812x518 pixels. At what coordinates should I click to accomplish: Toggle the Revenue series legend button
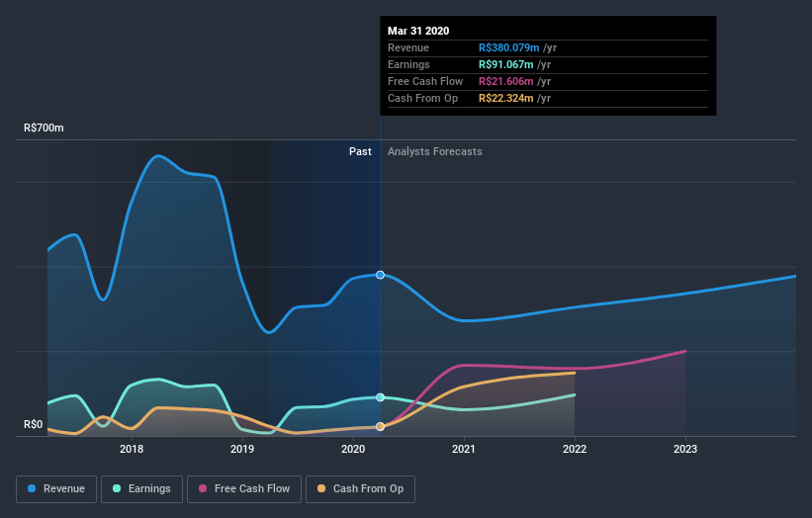pyautogui.click(x=56, y=489)
